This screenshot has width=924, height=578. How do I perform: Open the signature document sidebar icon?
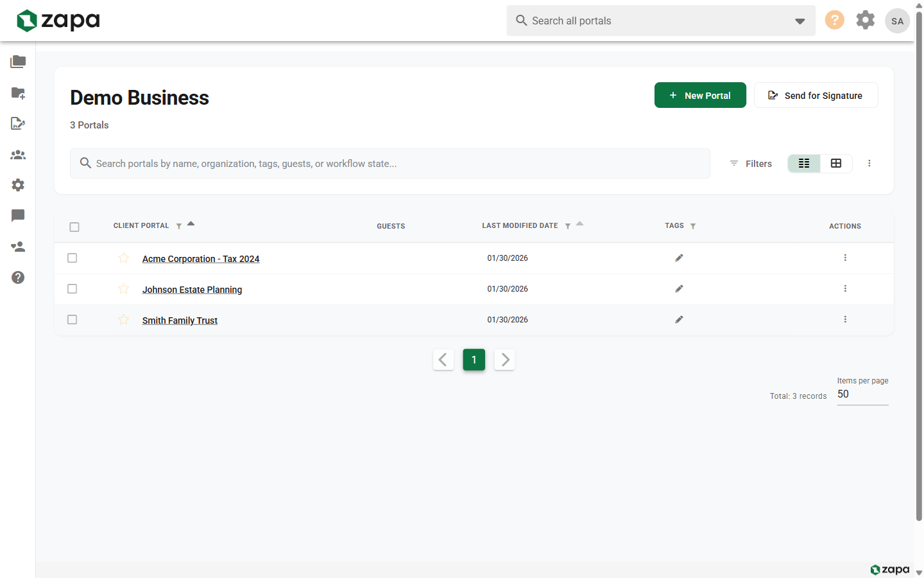pos(18,123)
